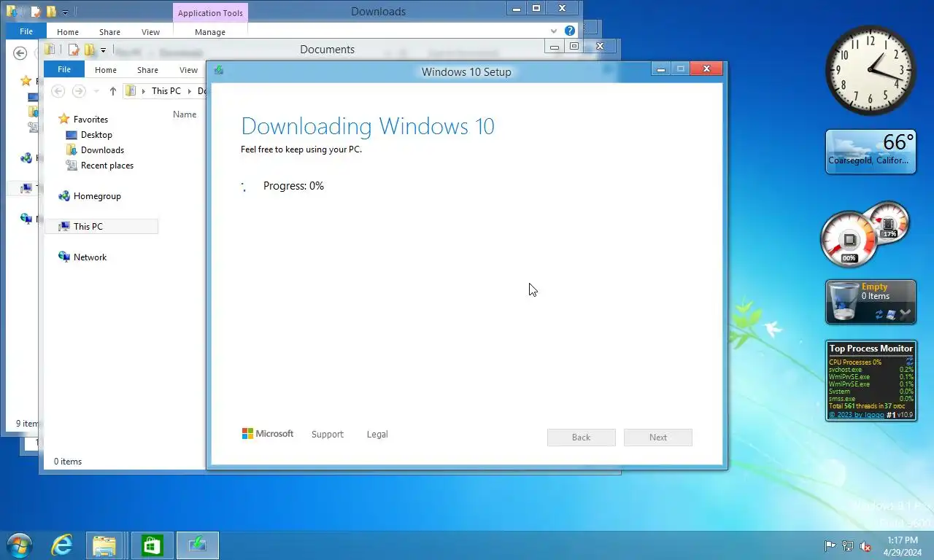Click the Back arrow in the Downloads window
This screenshot has width=934, height=560.
coord(20,53)
